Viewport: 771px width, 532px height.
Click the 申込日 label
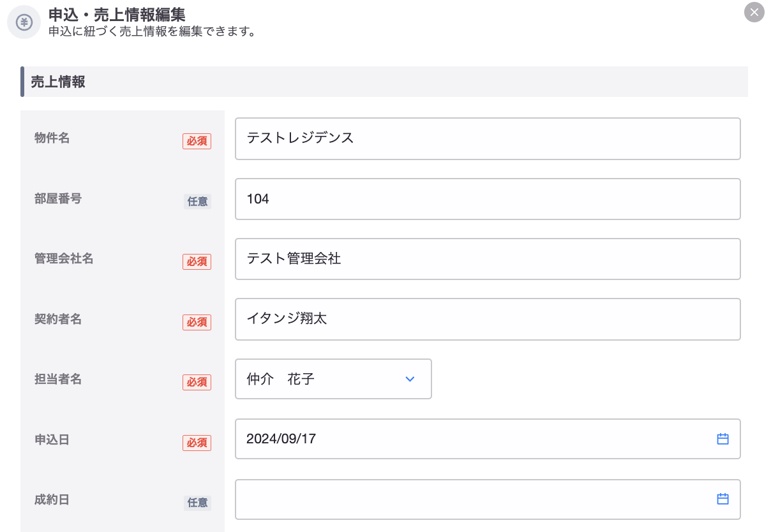(52, 440)
